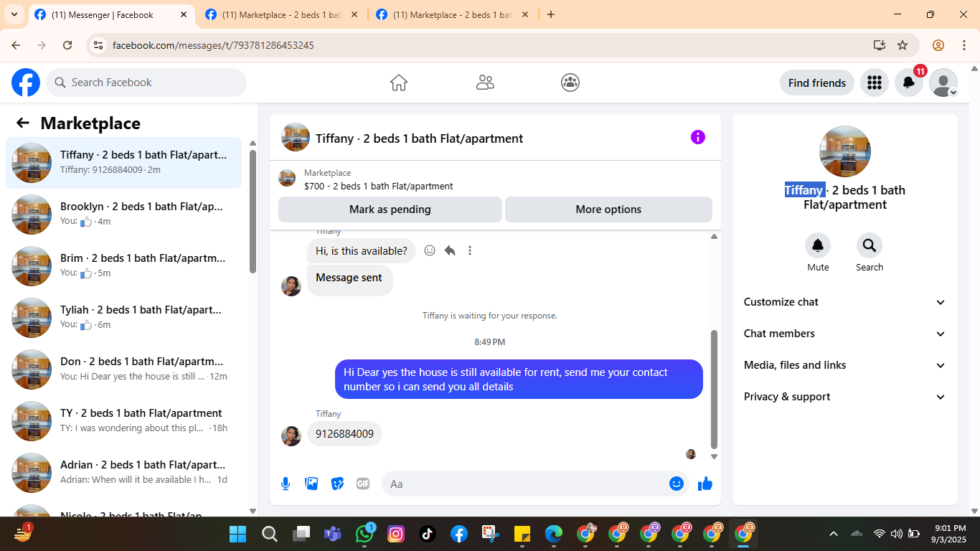Click the chat messages scrollbar
Viewport: 980px width, 551px height.
tap(714, 390)
